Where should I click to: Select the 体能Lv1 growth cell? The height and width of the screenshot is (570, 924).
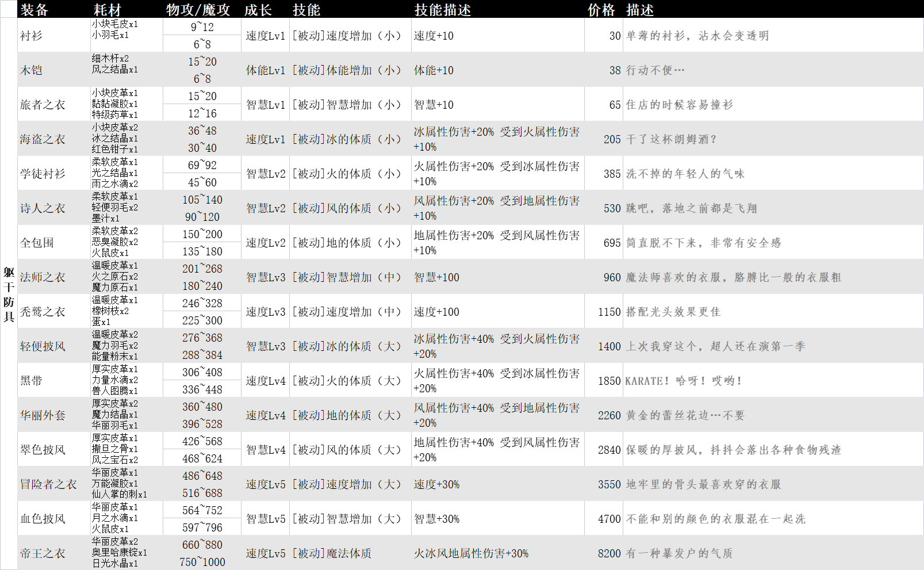click(x=265, y=70)
